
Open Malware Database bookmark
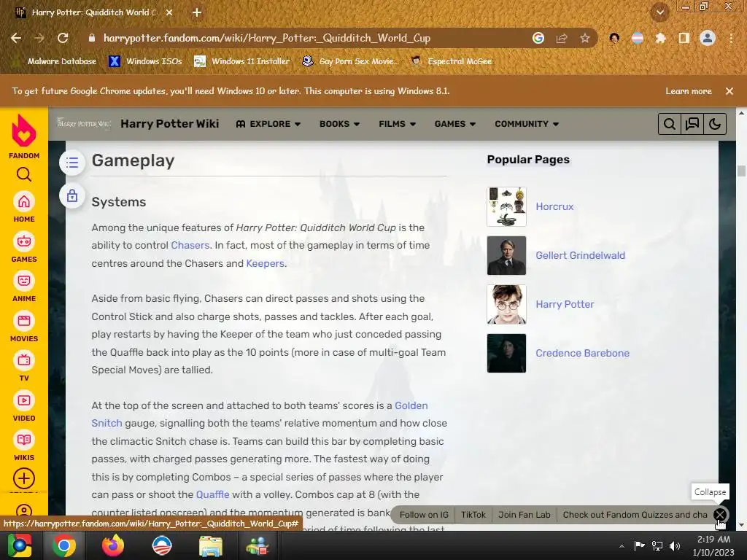pyautogui.click(x=55, y=61)
